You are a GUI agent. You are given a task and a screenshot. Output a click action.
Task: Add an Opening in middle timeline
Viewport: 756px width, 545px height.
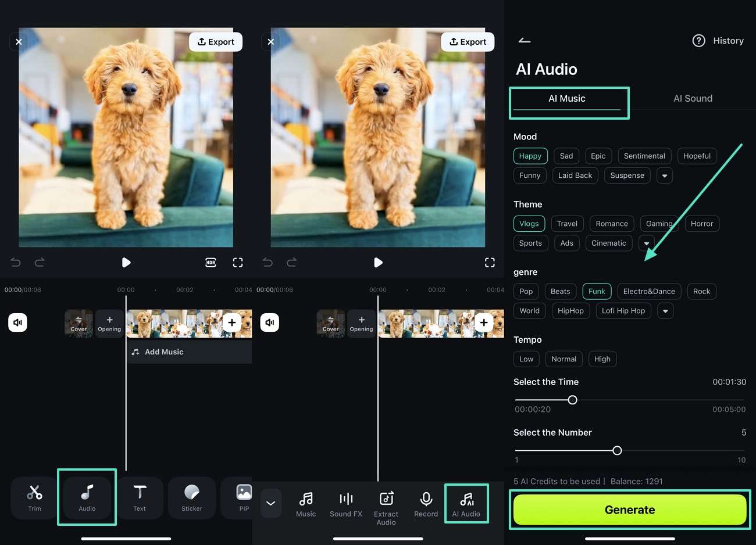(361, 324)
